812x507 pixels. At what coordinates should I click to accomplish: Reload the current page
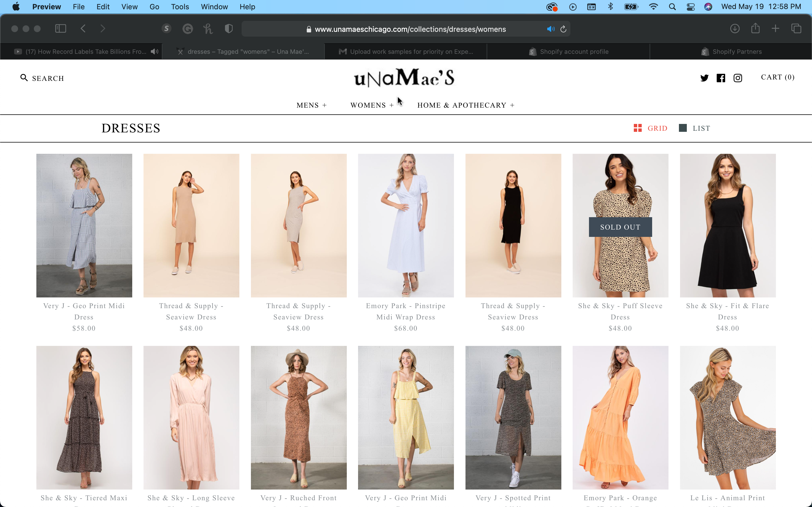[x=563, y=29]
